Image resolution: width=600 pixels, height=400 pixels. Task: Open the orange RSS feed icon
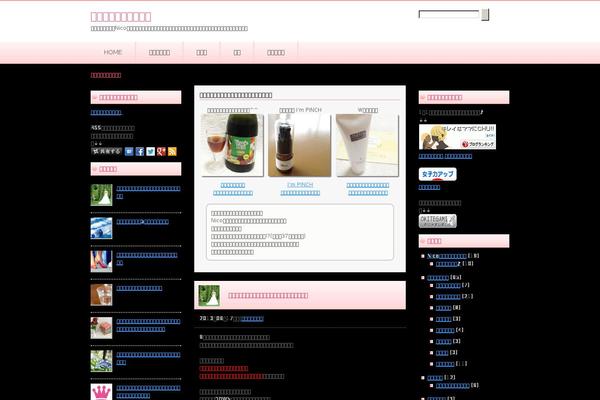(172, 152)
